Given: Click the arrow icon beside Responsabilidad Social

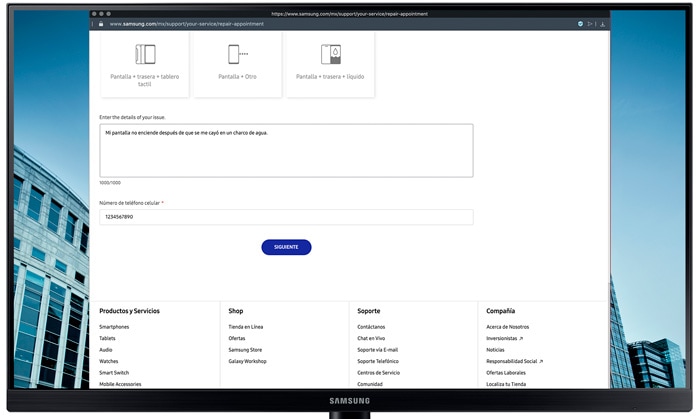Looking at the screenshot, I should [541, 361].
